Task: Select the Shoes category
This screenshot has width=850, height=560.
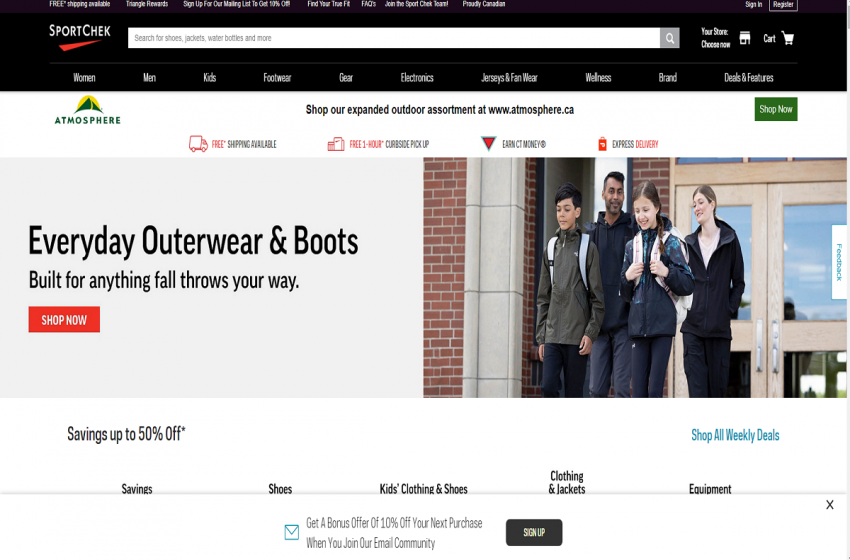Action: coord(280,488)
